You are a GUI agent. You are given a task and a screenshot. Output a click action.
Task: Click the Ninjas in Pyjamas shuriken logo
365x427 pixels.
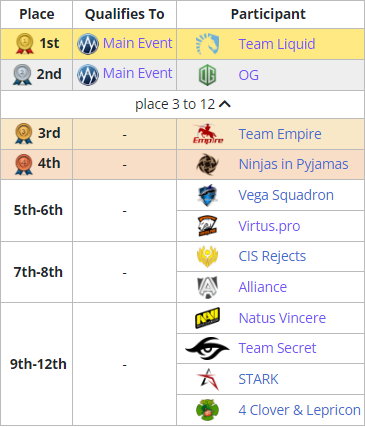click(207, 164)
